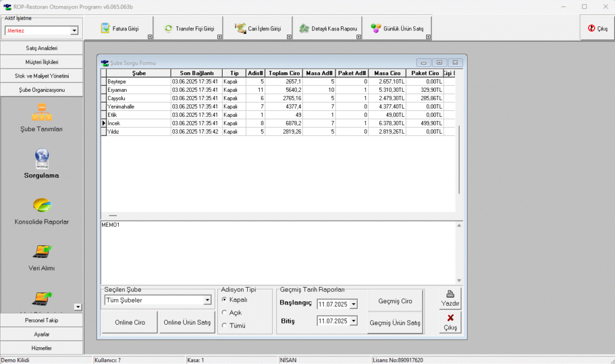Click the Cari İşlem Girişi icon
Viewport: 615px width, 364px height.
click(x=240, y=28)
